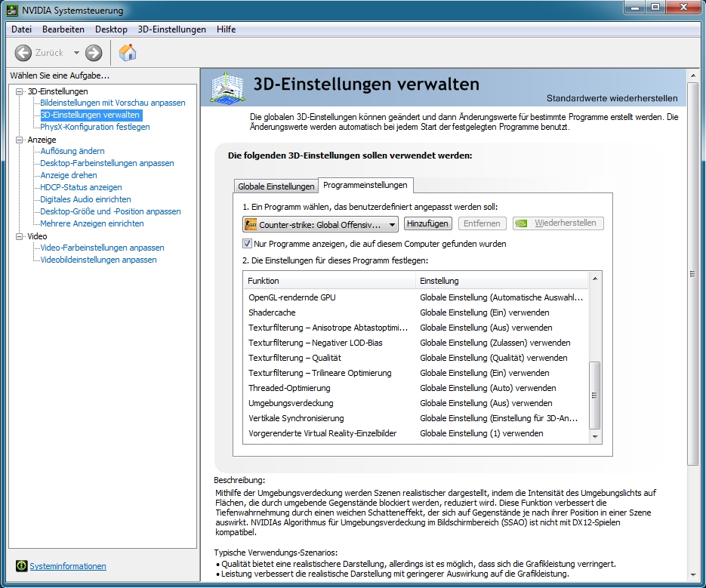Screen dimensions: 706x588
Task: Open the Bearbeiten menu
Action: (63, 29)
